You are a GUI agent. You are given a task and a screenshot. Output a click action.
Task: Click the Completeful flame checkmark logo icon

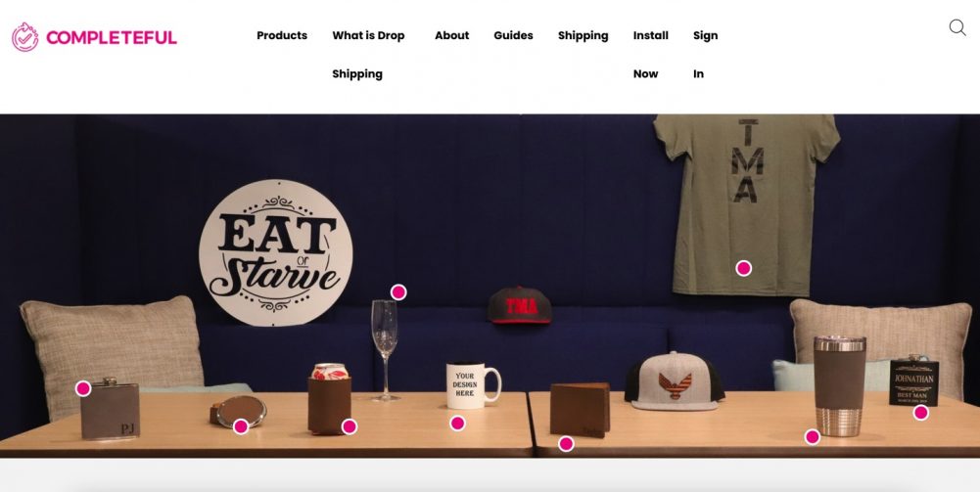coord(25,37)
